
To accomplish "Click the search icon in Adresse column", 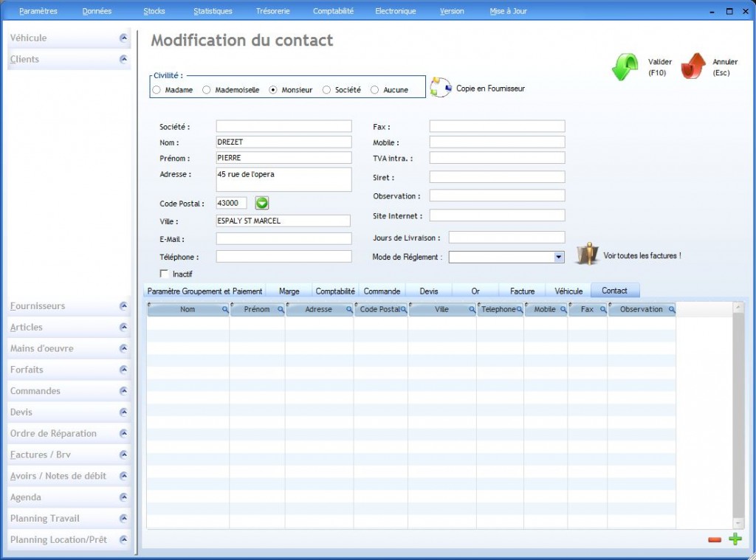I will pos(349,309).
